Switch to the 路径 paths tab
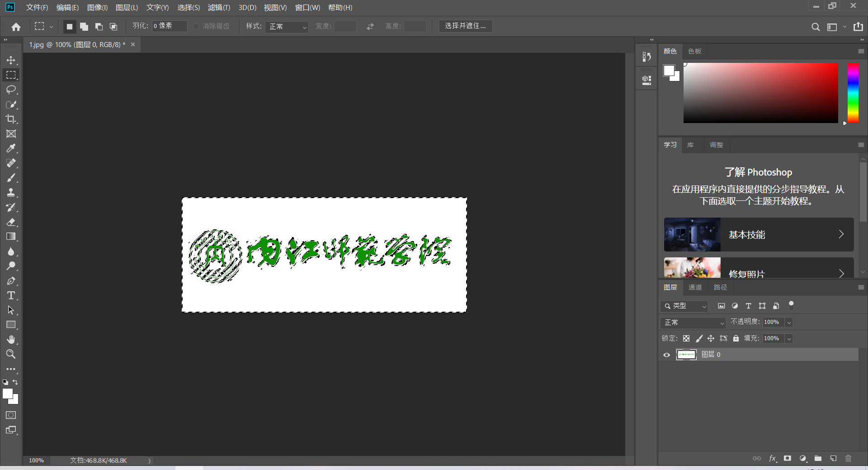 click(x=720, y=287)
